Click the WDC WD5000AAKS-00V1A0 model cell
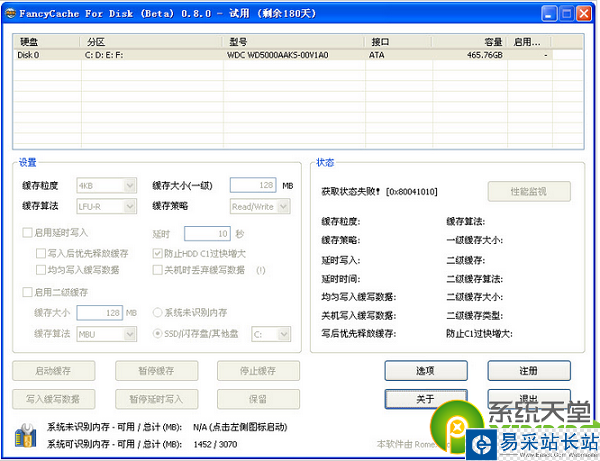Screen dimensions: 600x461 click(x=277, y=55)
